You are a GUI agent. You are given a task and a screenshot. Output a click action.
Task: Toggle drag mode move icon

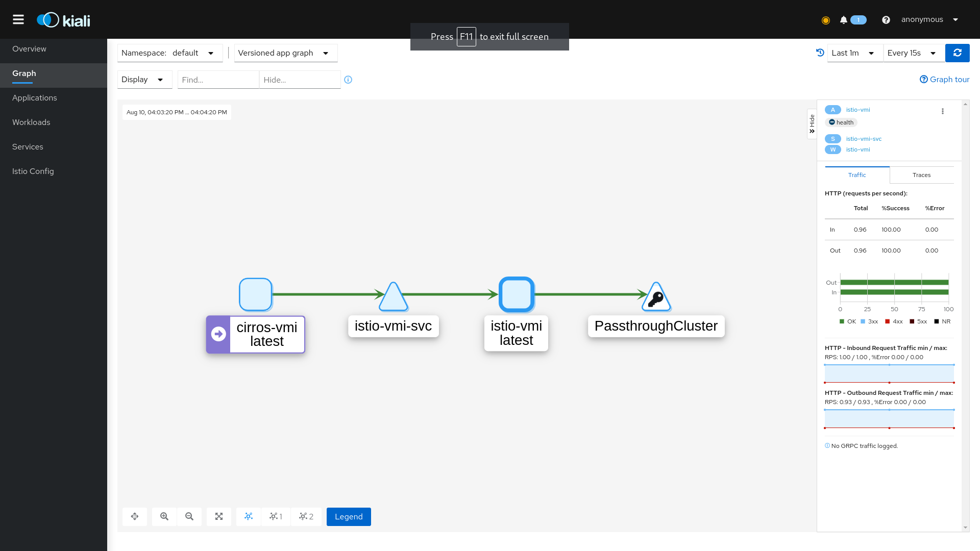(x=135, y=516)
